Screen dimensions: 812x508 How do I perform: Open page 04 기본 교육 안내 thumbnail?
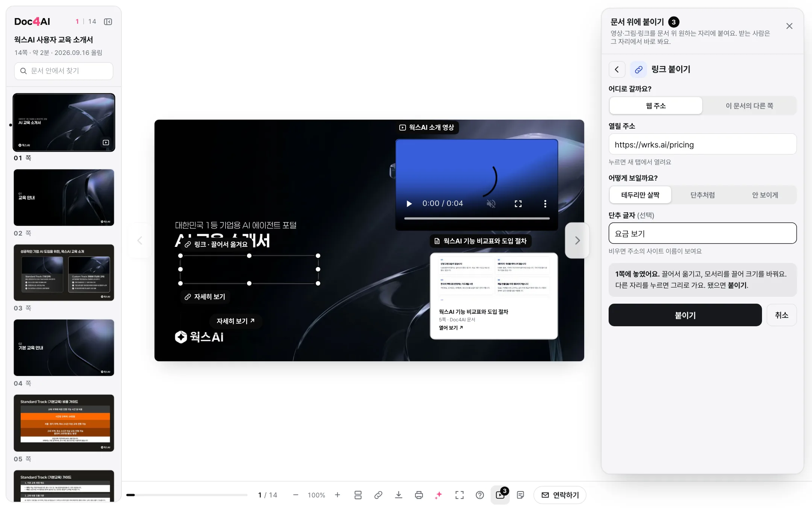click(x=64, y=348)
